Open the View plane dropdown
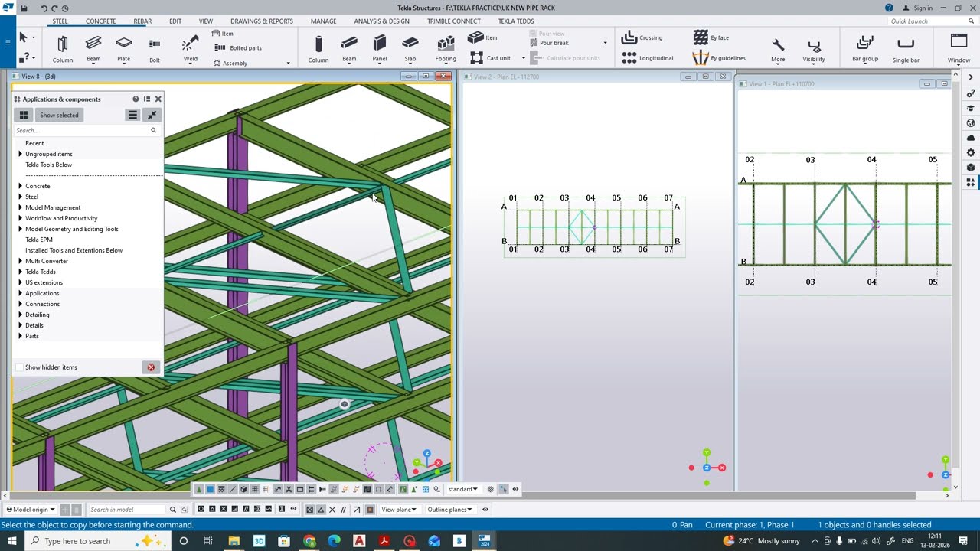This screenshot has width=980, height=551. 399,510
